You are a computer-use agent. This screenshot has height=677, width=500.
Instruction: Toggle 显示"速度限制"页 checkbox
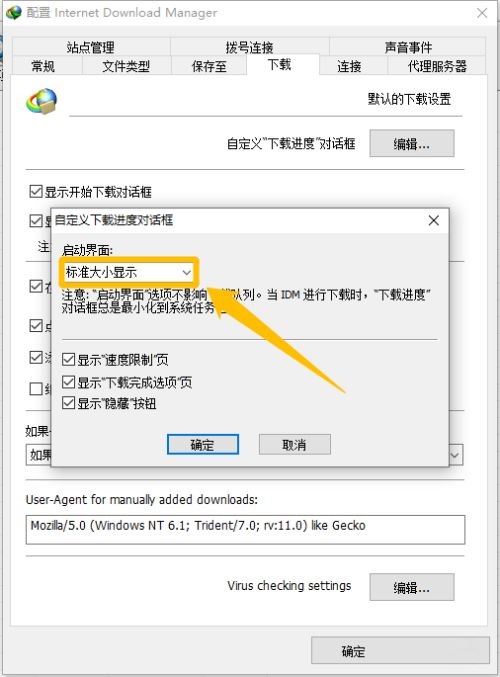click(x=69, y=359)
